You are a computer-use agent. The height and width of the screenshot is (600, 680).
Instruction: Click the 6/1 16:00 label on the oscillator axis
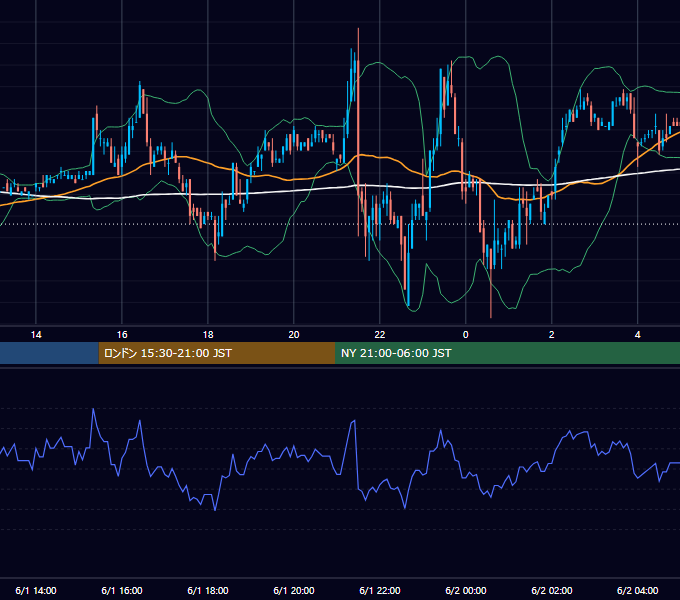point(122,590)
